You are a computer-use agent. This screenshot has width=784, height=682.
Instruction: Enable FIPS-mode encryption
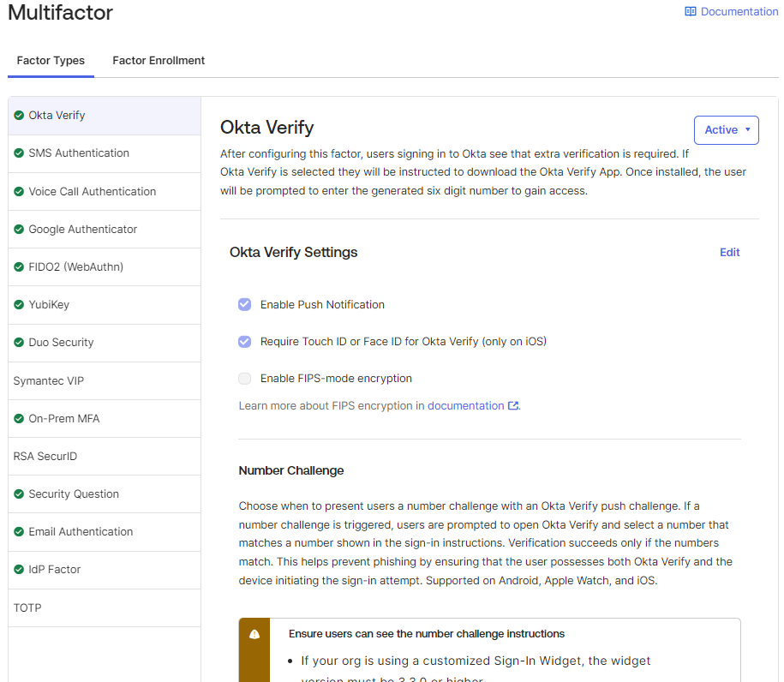(x=244, y=378)
